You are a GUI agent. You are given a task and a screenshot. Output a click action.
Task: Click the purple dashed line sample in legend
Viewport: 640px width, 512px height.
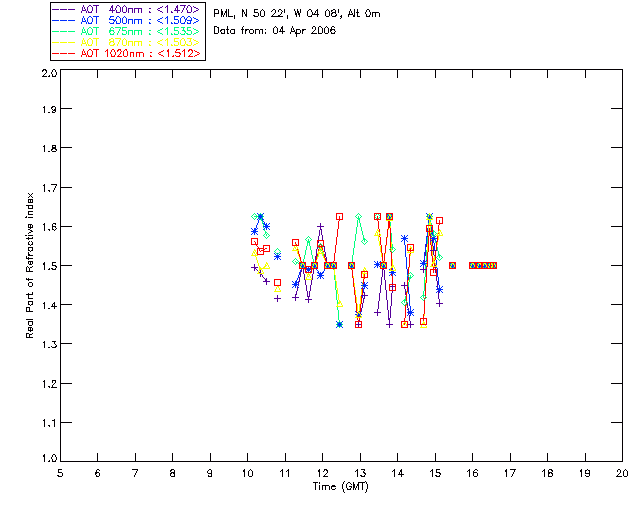click(x=64, y=9)
